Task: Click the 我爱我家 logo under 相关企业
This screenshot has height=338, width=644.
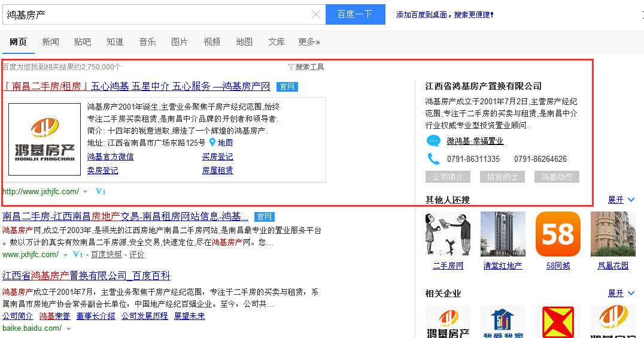Action: point(503,322)
